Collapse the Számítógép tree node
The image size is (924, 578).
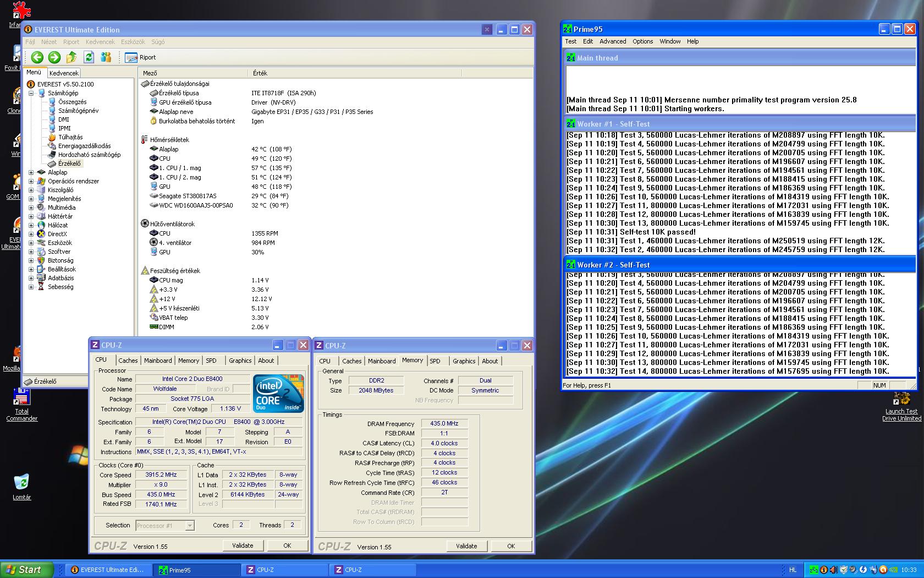(x=31, y=93)
